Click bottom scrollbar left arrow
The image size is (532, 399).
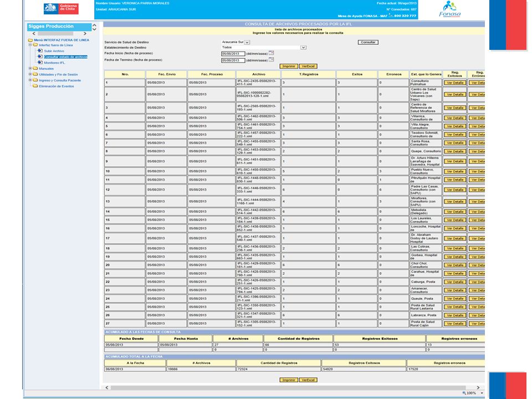click(107, 387)
